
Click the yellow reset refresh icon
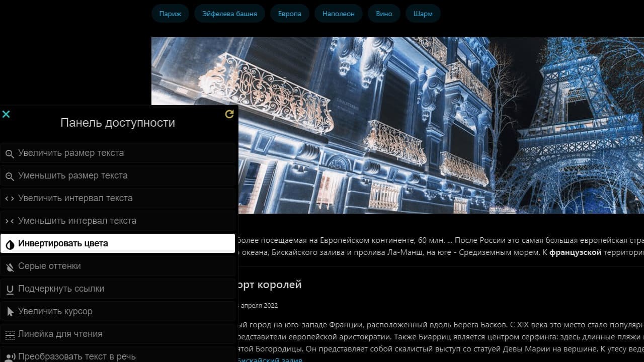[x=229, y=114]
